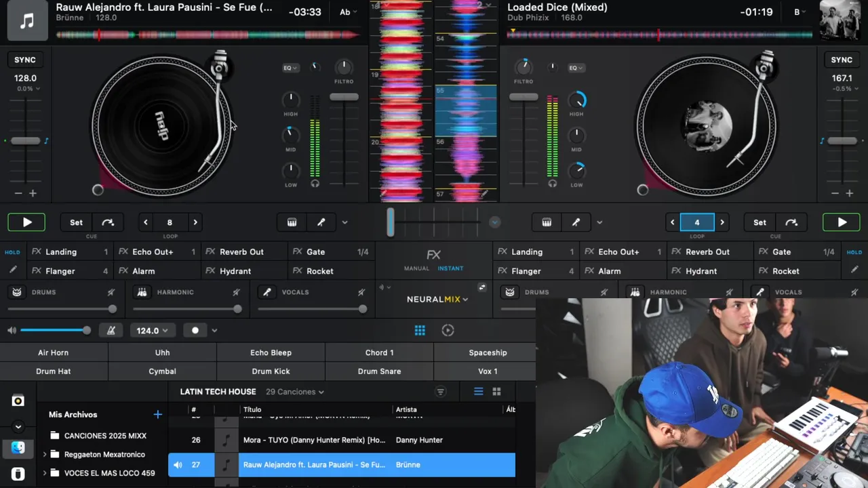Nudge right deck tempo with minus
The height and width of the screenshot is (488, 868).
(x=835, y=193)
